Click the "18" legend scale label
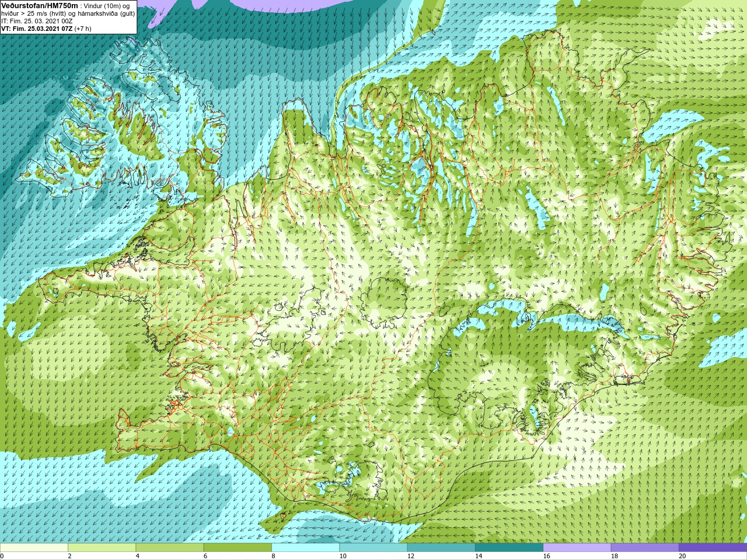Viewport: 747px width, 560px height. 615,556
